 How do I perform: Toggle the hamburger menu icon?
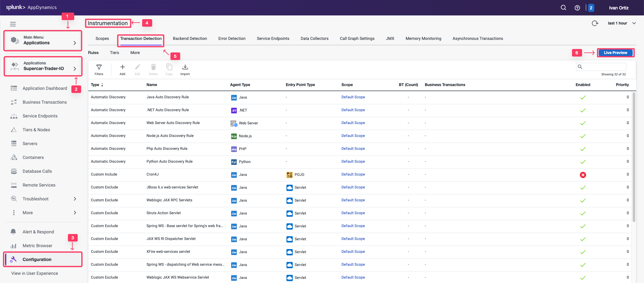[x=13, y=24]
